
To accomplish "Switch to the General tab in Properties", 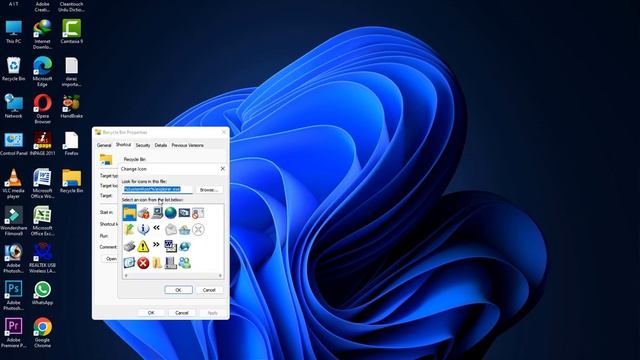I will (x=104, y=145).
